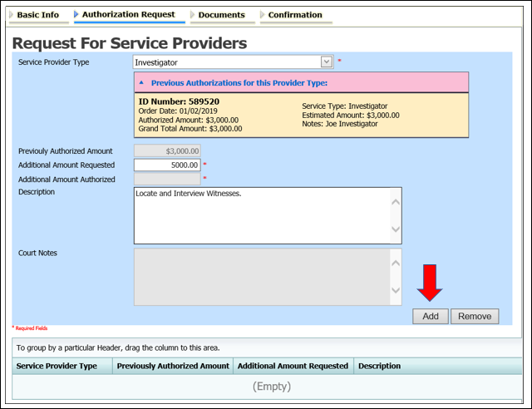Click the Previously Authorized Amount field
Viewport: 532px width, 409px height.
166,151
